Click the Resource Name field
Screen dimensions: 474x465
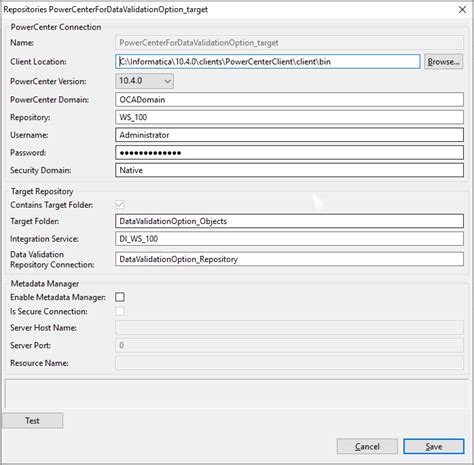(289, 363)
